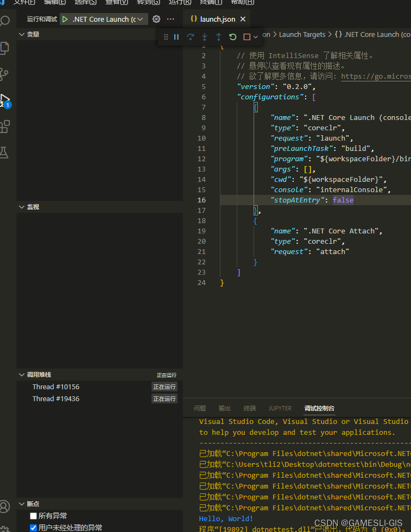Place cursor on the false value
The height and width of the screenshot is (532, 411).
coord(343,200)
